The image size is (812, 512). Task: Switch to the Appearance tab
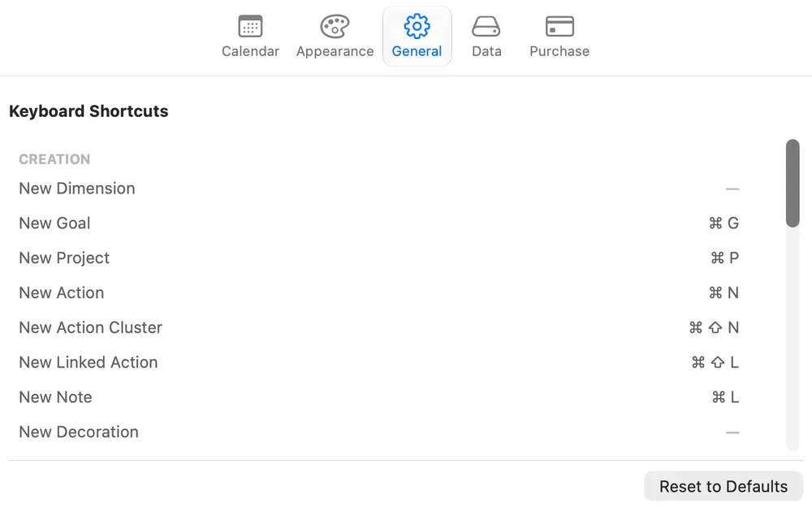pyautogui.click(x=335, y=37)
